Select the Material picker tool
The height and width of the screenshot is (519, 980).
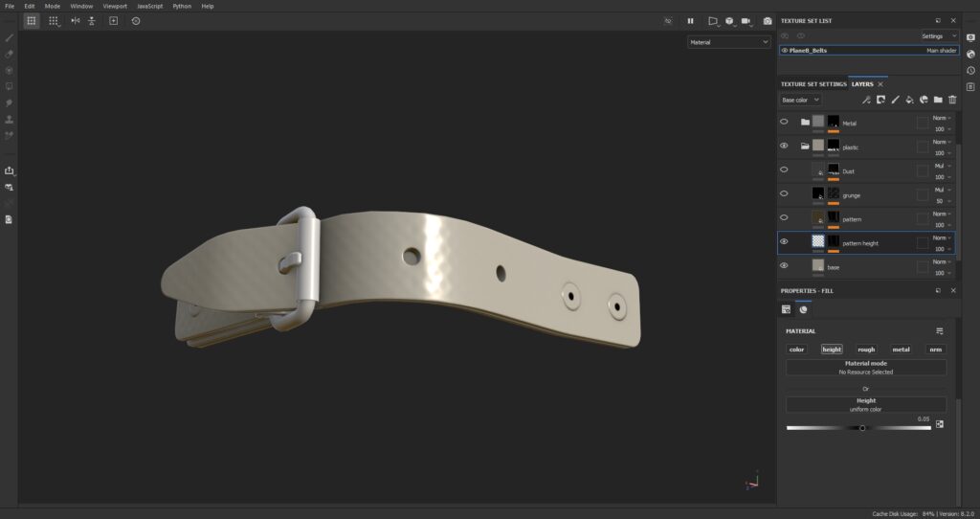coord(9,135)
